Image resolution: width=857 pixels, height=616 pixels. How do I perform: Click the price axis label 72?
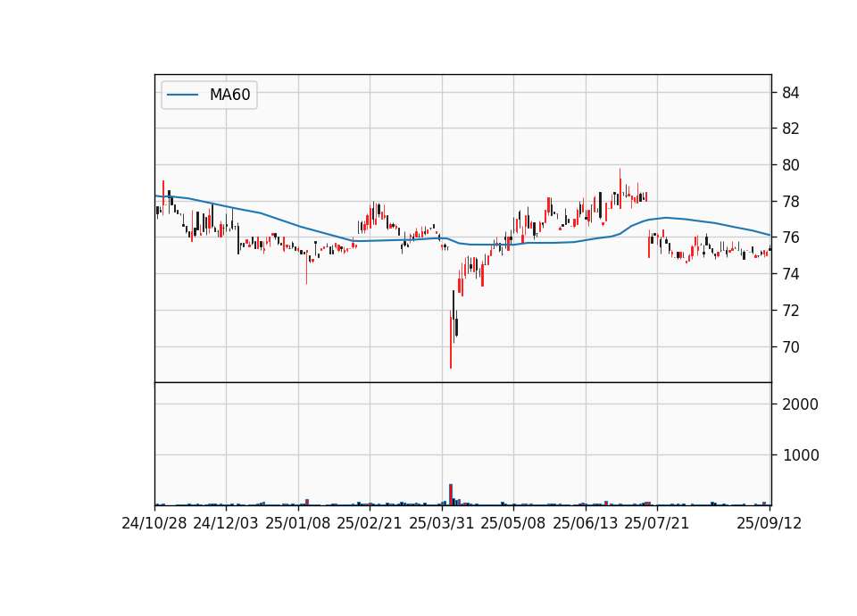click(790, 311)
